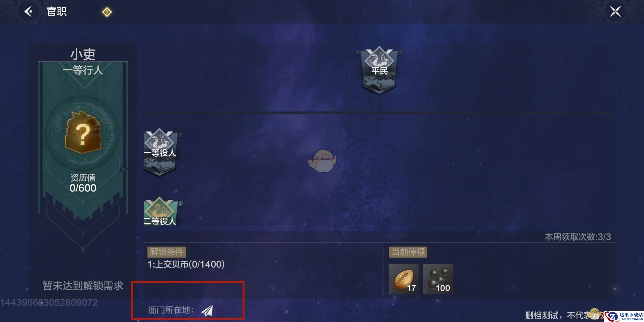Go back using the left arrow icon

[x=29, y=12]
